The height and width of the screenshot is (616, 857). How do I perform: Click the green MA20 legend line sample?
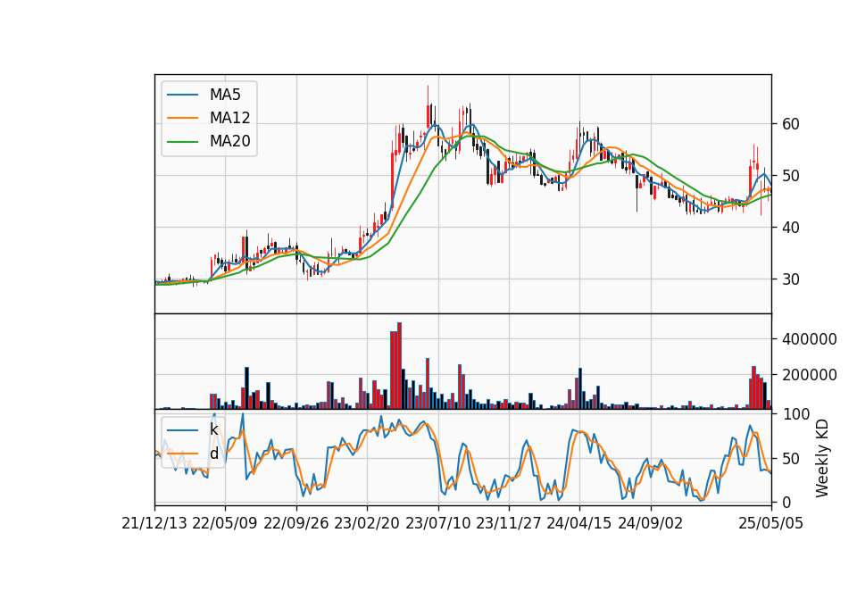[x=182, y=142]
